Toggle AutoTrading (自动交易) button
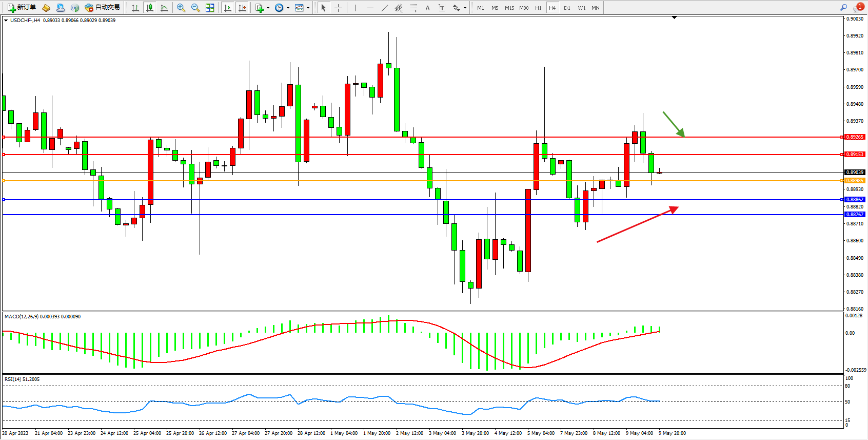 [102, 8]
